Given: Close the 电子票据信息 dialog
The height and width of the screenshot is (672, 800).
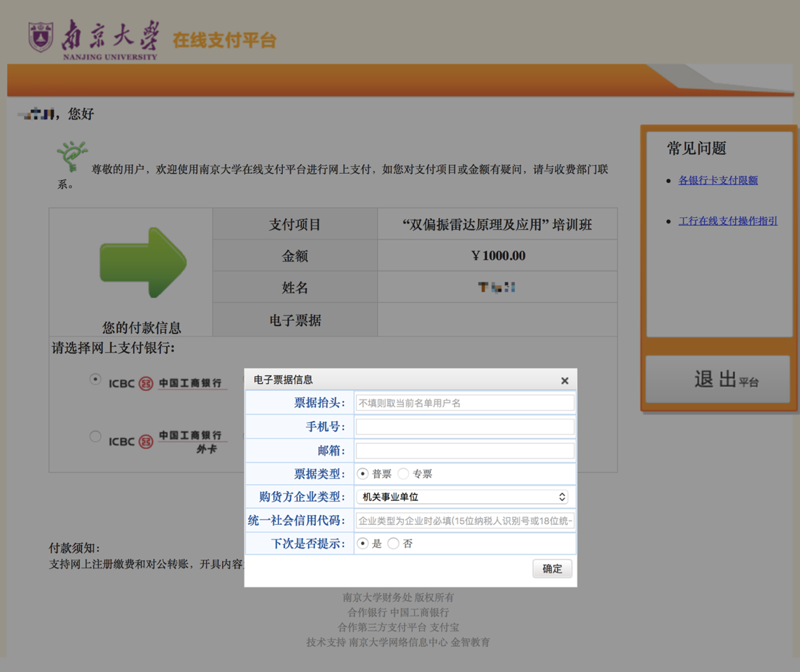Looking at the screenshot, I should 565,380.
